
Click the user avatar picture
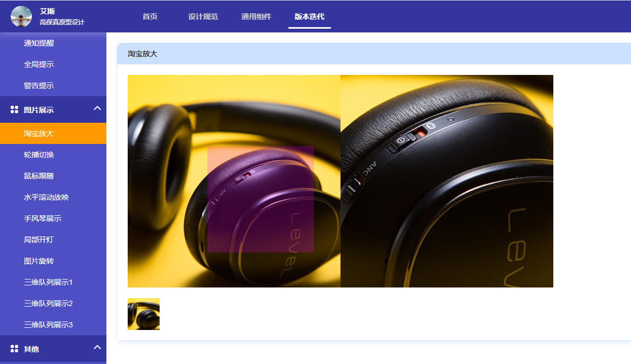pos(21,16)
